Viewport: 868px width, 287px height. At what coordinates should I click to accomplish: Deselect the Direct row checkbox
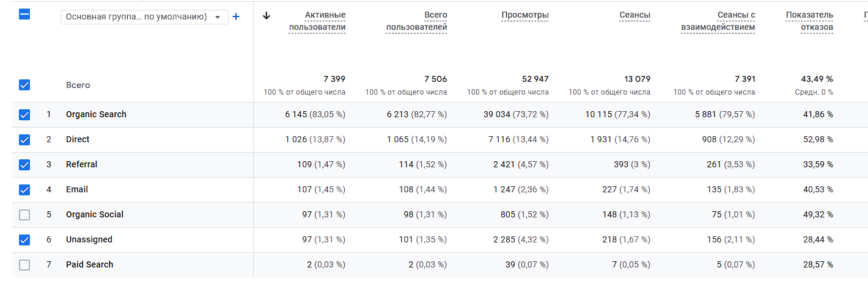[x=24, y=140]
